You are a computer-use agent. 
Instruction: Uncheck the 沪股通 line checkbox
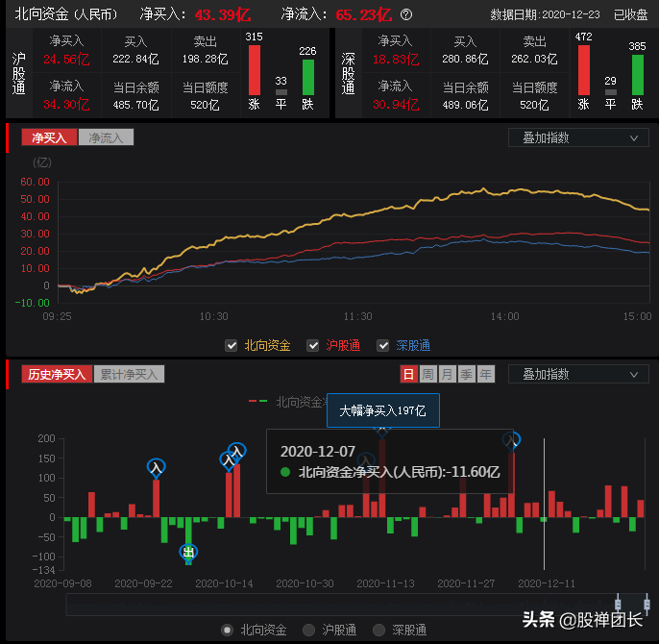[x=312, y=345]
